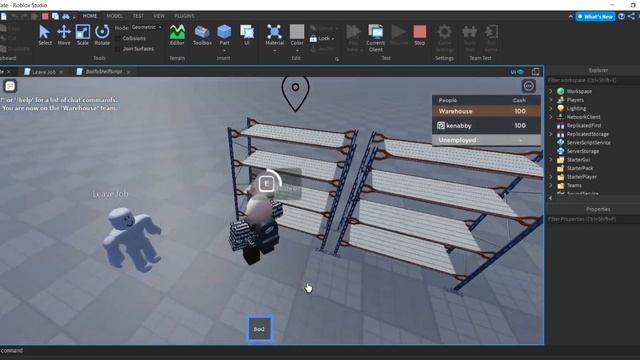The height and width of the screenshot is (360, 640).
Task: Switch to the MODEL ribbon tab
Action: 115,16
